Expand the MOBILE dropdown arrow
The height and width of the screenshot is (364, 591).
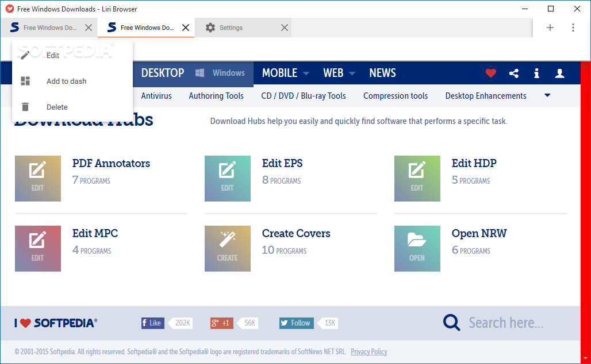(x=306, y=73)
